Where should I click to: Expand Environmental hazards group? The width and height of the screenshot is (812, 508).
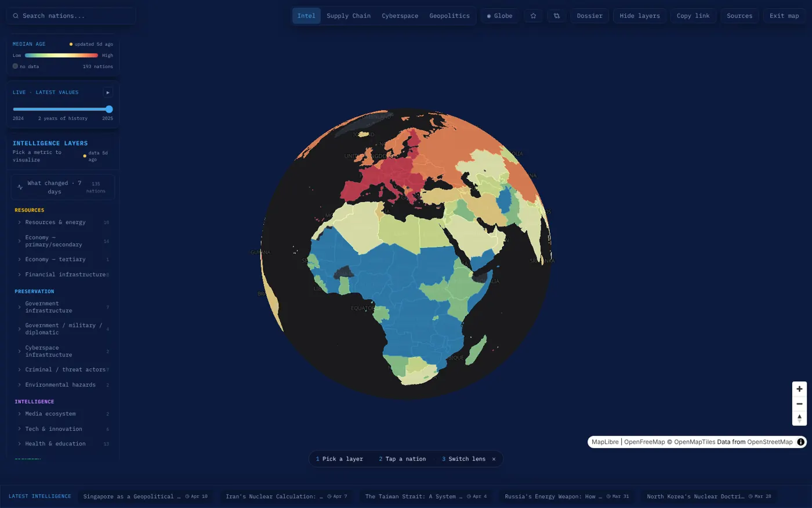[x=62, y=385]
